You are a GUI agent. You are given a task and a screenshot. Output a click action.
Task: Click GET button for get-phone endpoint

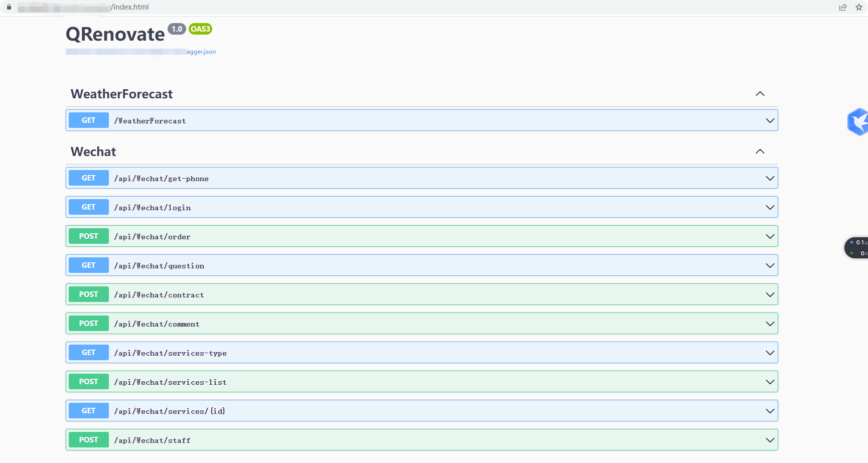coord(89,178)
